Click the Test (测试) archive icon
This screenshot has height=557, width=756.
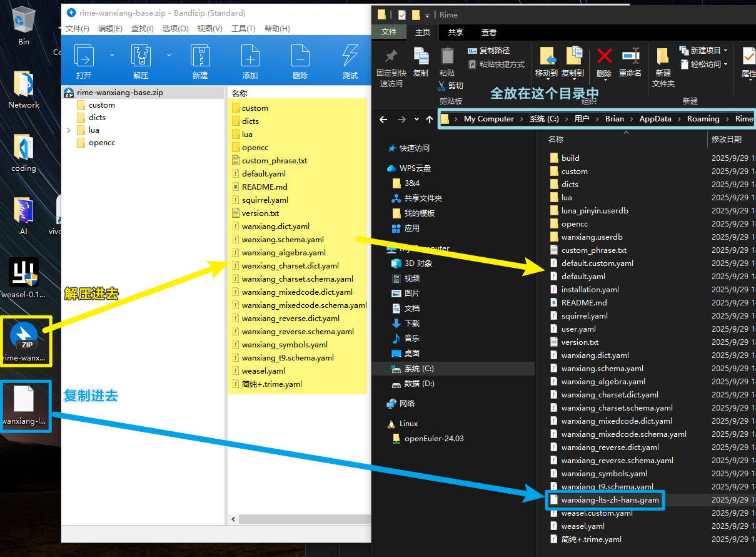pyautogui.click(x=350, y=57)
